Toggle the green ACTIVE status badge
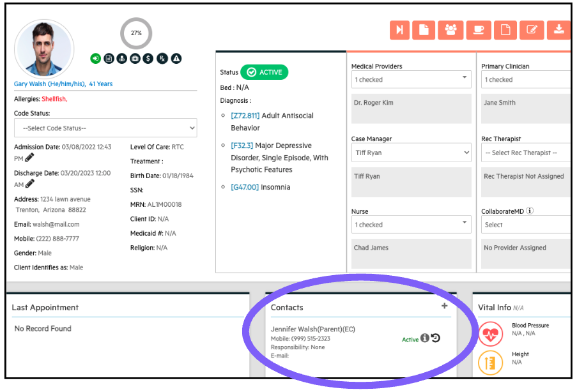The image size is (577, 392). tap(264, 72)
